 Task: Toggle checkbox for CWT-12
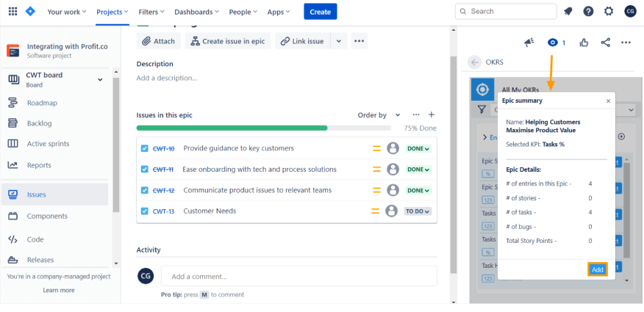tap(145, 190)
